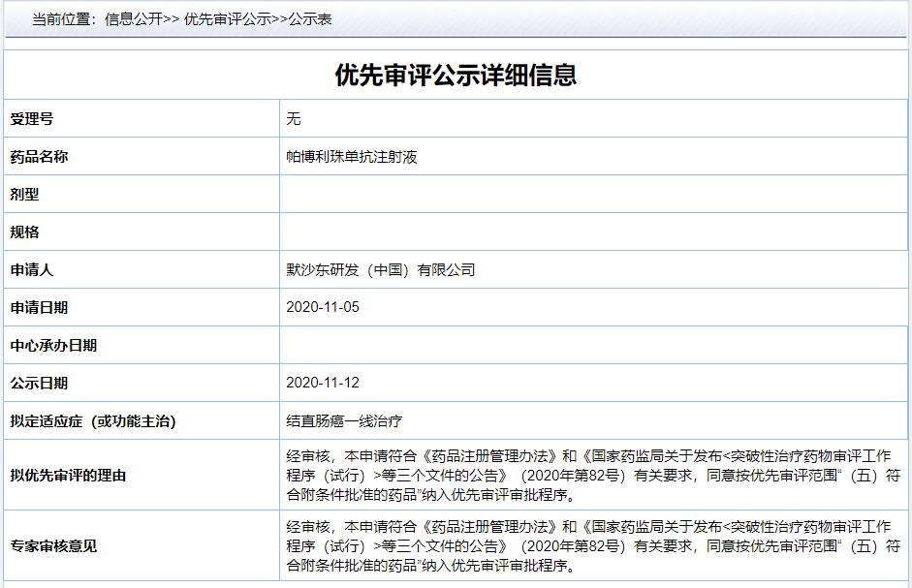Select the drug name 帕博利珠单抗注射液
912x588 pixels.
pos(351,157)
